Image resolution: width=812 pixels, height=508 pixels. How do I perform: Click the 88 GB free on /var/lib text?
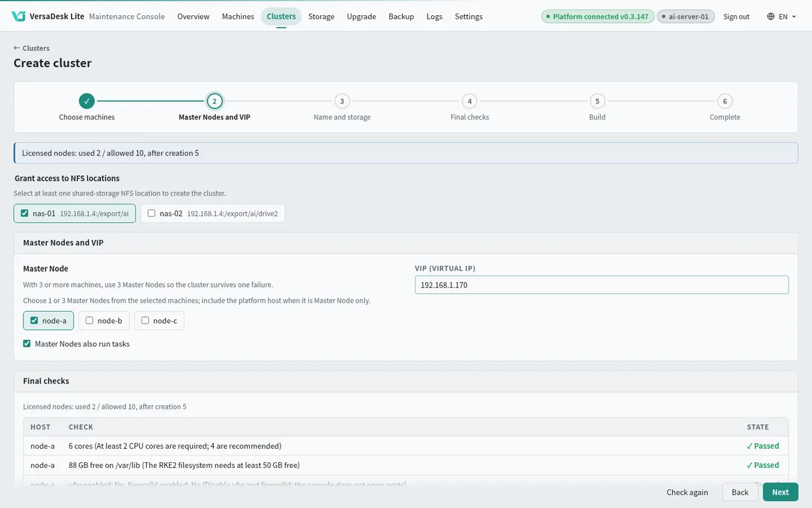click(x=184, y=465)
